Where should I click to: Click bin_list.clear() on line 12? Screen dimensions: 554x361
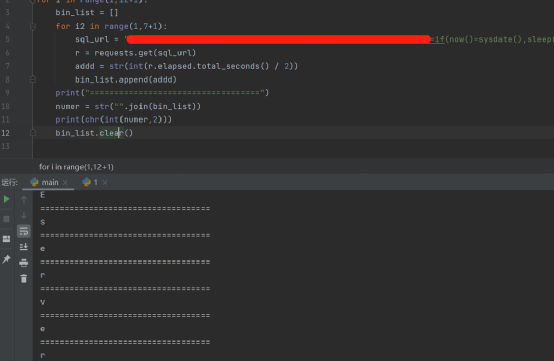click(x=94, y=133)
